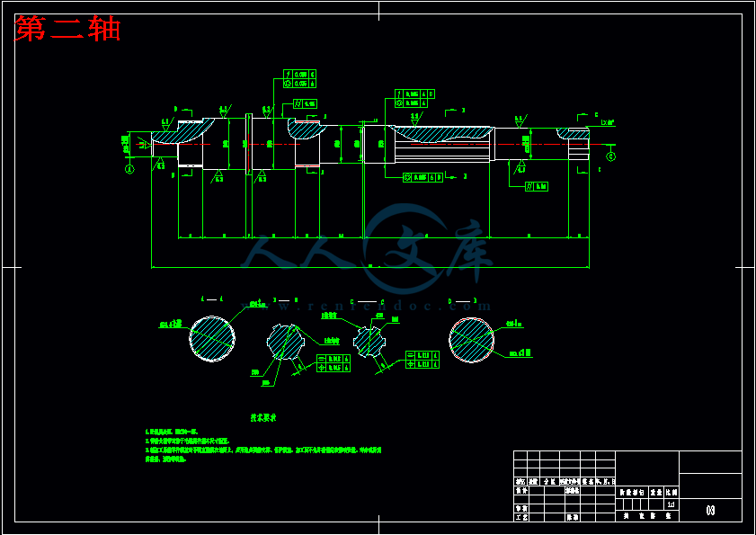Click the 1:1 scale cell in title block
Image resolution: width=756 pixels, height=535 pixels.
coord(670,504)
